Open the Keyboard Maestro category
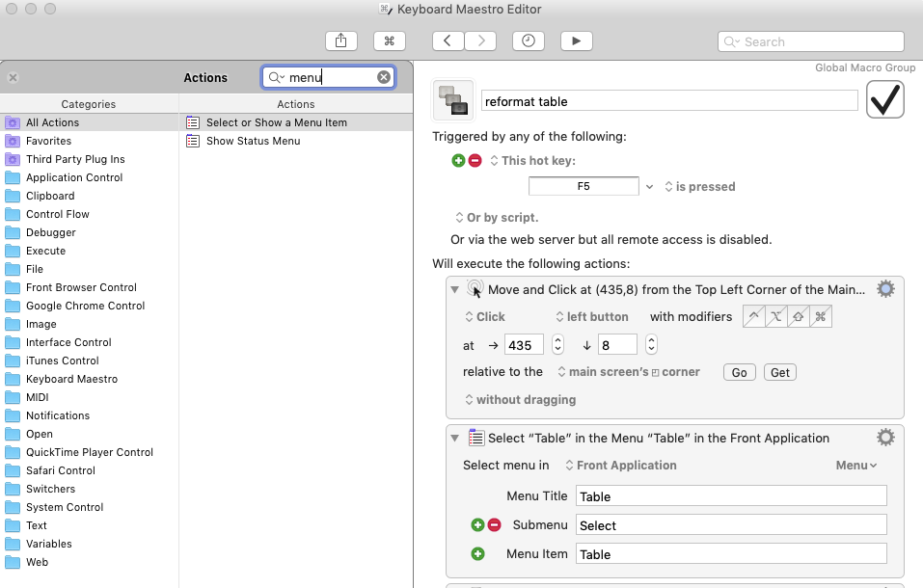The image size is (923, 588). click(90, 379)
